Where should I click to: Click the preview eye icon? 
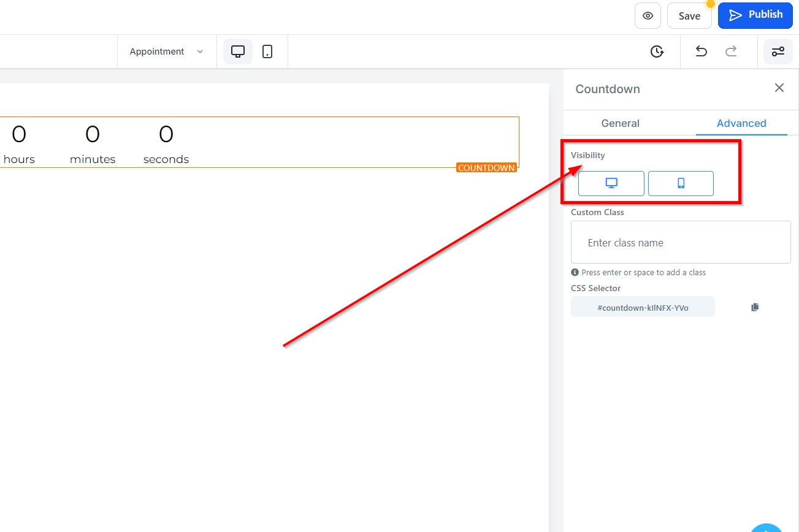point(648,16)
